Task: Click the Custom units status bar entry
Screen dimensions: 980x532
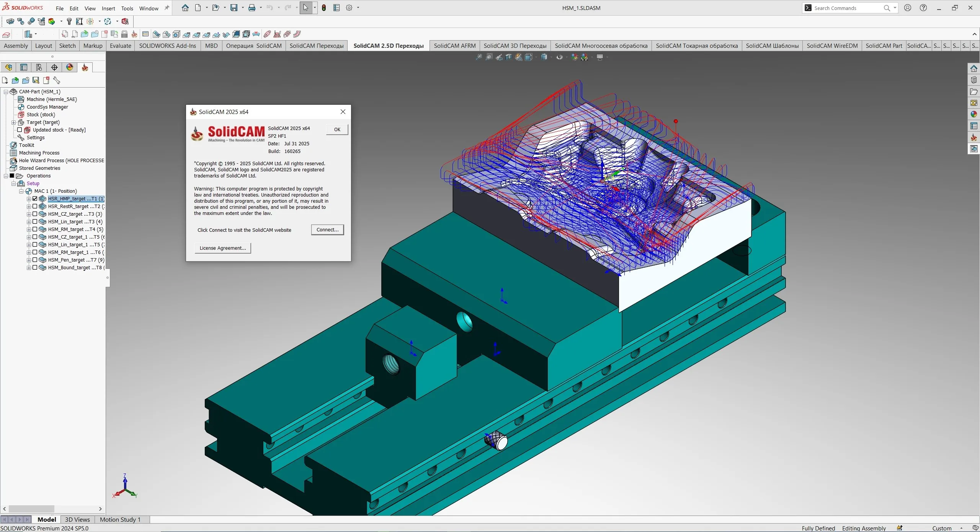Action: [942, 528]
